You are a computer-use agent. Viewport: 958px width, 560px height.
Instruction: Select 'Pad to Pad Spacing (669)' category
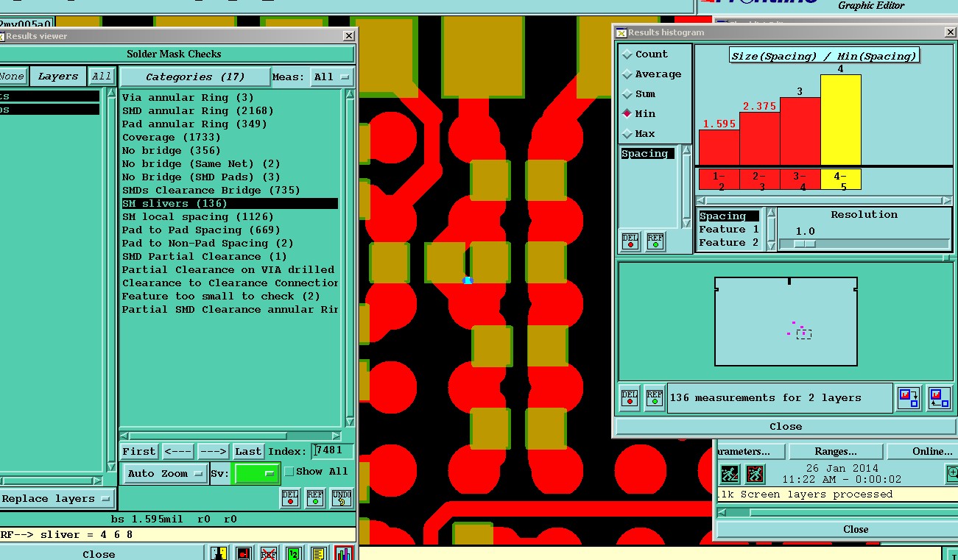click(x=201, y=230)
